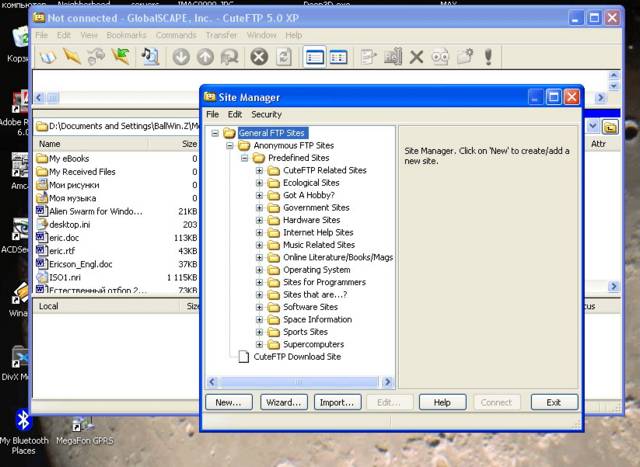
Task: Select Sites for Programmers tree item
Action: (324, 282)
